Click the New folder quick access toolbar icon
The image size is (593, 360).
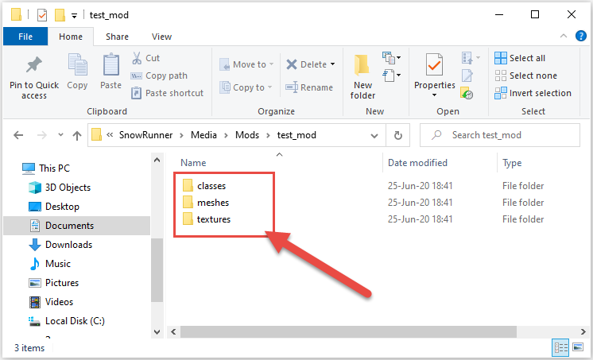coord(60,15)
